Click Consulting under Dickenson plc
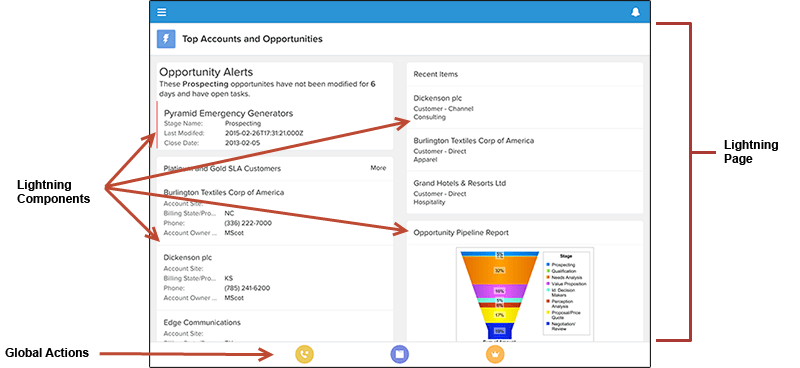Image resolution: width=800 pixels, height=368 pixels. pyautogui.click(x=430, y=117)
